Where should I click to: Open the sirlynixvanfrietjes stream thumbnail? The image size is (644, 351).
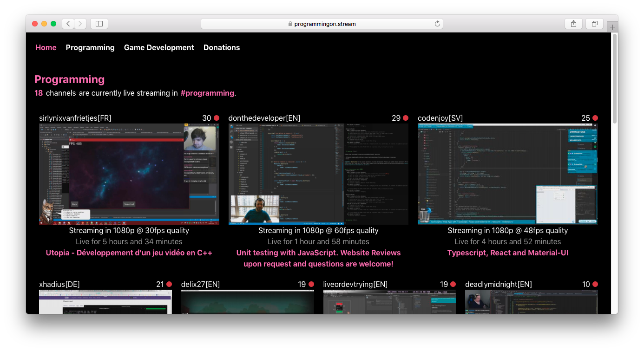(129, 174)
